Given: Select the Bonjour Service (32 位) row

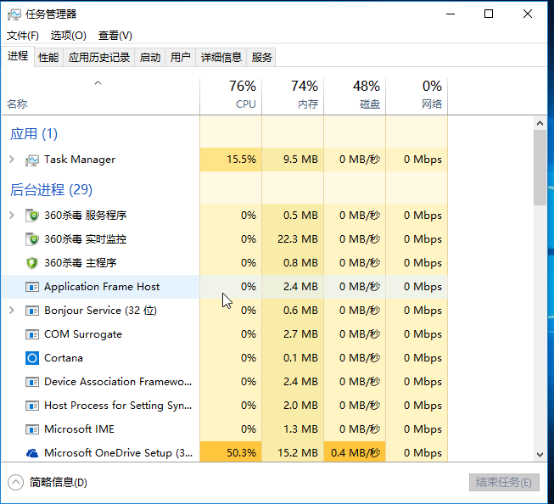Looking at the screenshot, I should pyautogui.click(x=225, y=310).
